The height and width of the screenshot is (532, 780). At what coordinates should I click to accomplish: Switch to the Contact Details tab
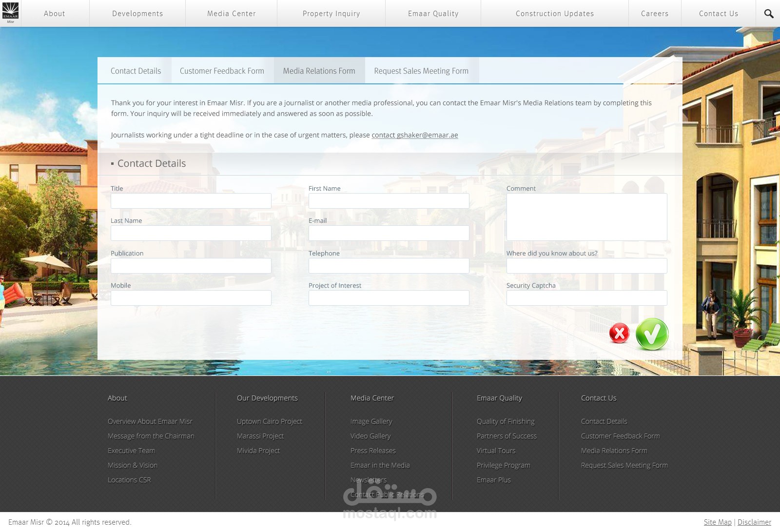pyautogui.click(x=136, y=71)
